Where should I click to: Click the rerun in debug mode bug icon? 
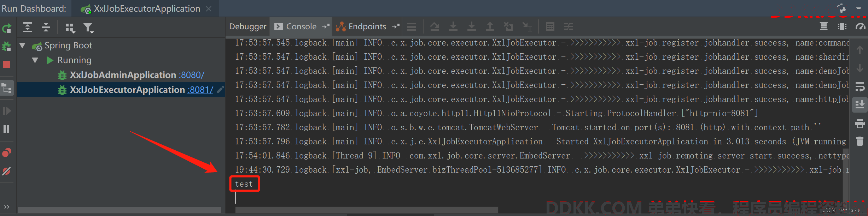coord(7,46)
